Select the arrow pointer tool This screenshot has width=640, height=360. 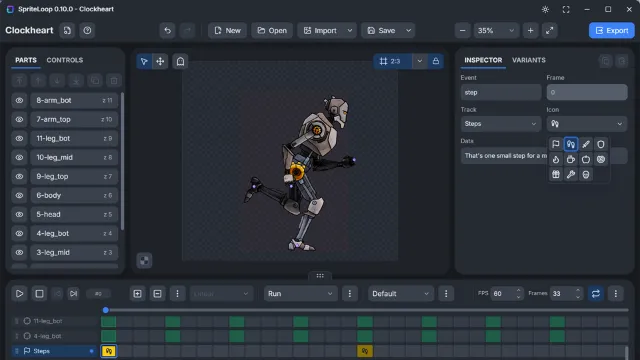point(144,61)
